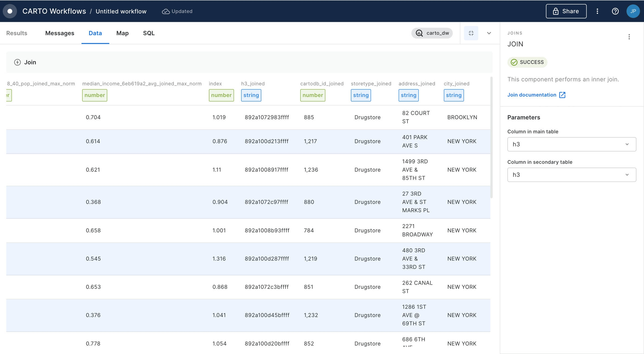The height and width of the screenshot is (354, 644).
Task: Open the JOIN component options menu
Action: (629, 37)
